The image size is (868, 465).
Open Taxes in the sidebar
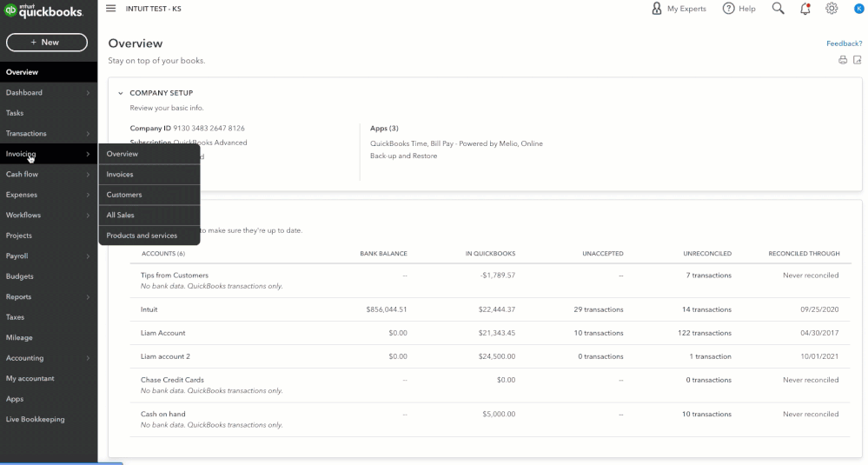pos(49,317)
